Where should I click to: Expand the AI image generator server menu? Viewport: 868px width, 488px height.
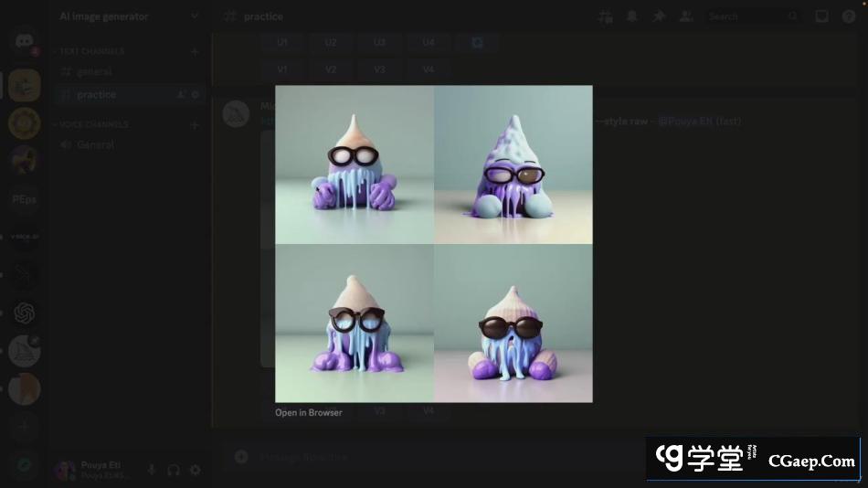194,16
